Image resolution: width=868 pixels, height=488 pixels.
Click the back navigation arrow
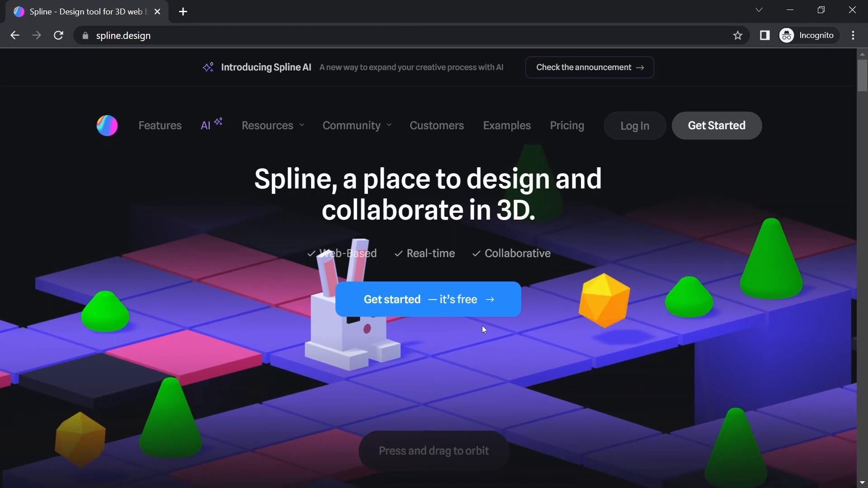click(14, 35)
